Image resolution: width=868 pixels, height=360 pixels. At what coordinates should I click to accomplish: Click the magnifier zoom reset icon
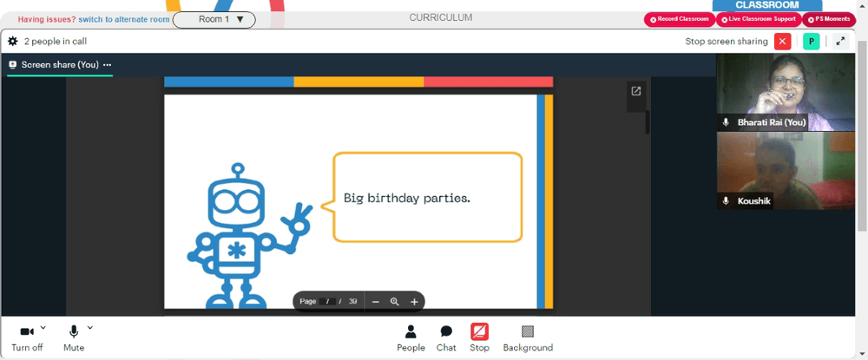click(x=395, y=301)
